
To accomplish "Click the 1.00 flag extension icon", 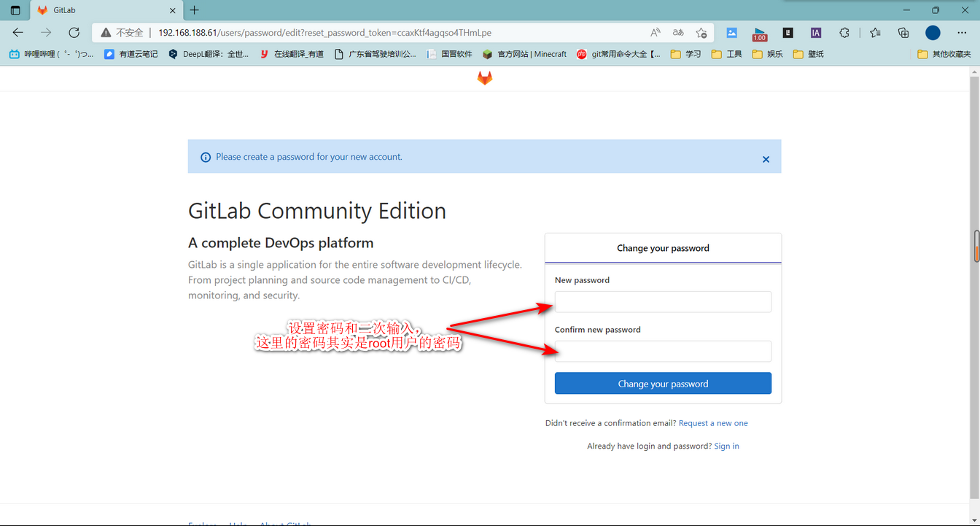I will [x=760, y=33].
